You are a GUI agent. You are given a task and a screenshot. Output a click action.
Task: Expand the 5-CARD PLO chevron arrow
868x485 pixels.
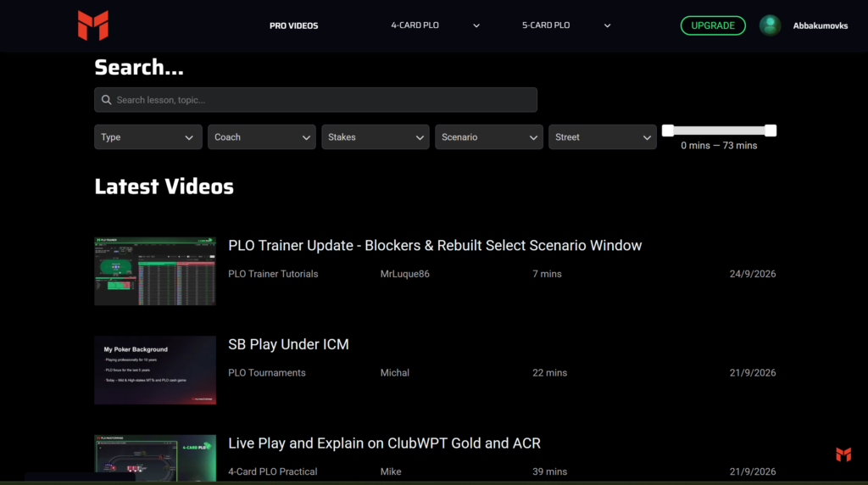607,26
